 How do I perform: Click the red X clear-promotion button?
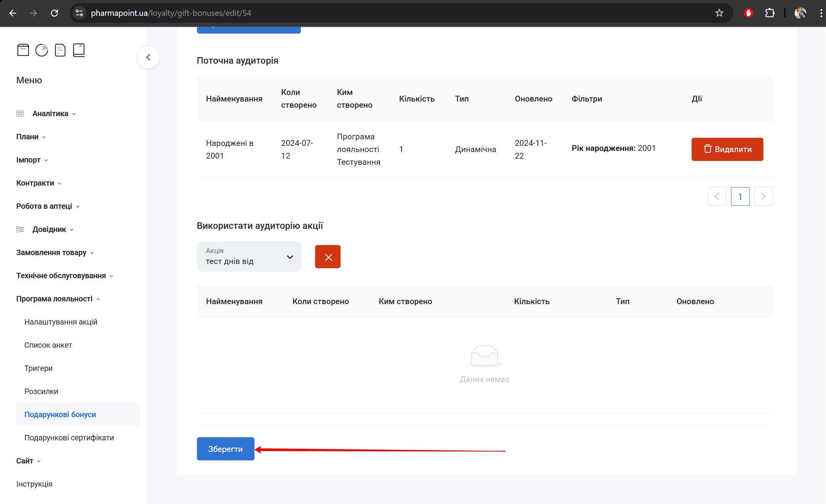click(x=327, y=257)
